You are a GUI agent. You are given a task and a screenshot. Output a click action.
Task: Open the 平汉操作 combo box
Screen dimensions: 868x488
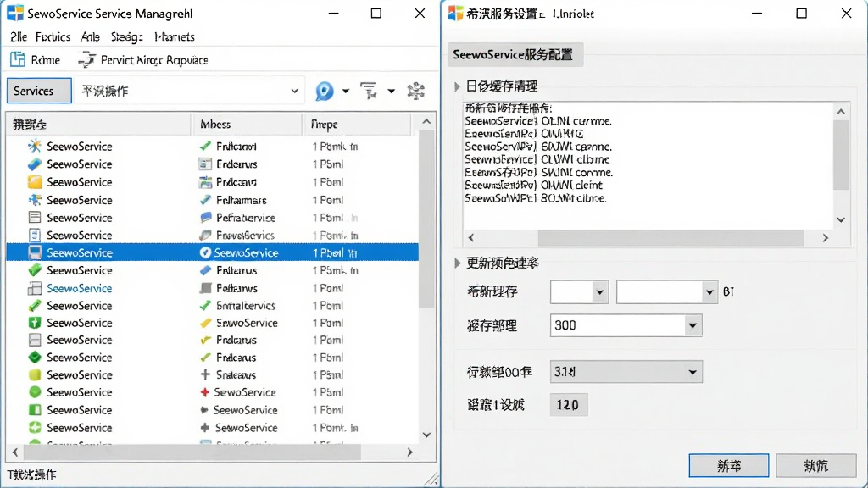[191, 91]
